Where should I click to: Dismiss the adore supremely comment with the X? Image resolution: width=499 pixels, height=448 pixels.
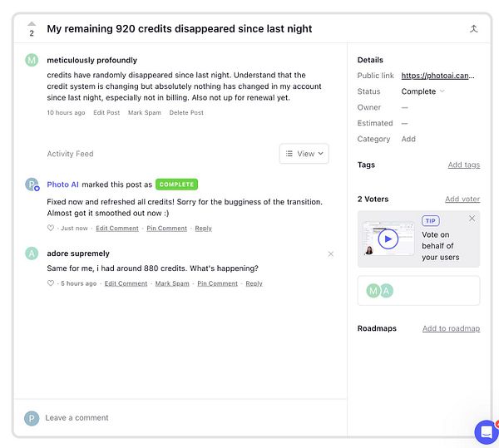(331, 254)
